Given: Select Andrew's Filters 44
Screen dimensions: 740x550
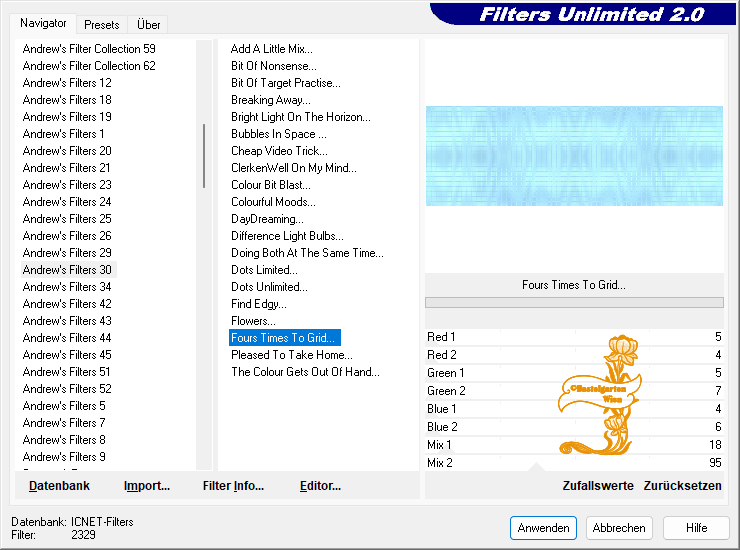Looking at the screenshot, I should (67, 338).
